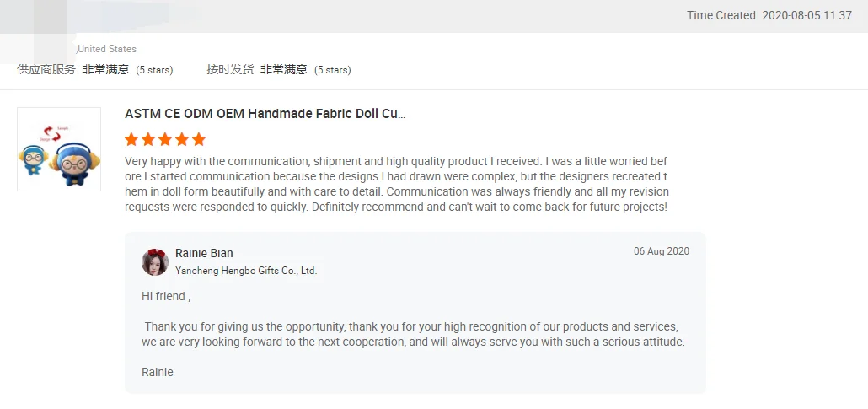Click the "Rainie" signature in the reply
868x409 pixels.
click(x=158, y=372)
